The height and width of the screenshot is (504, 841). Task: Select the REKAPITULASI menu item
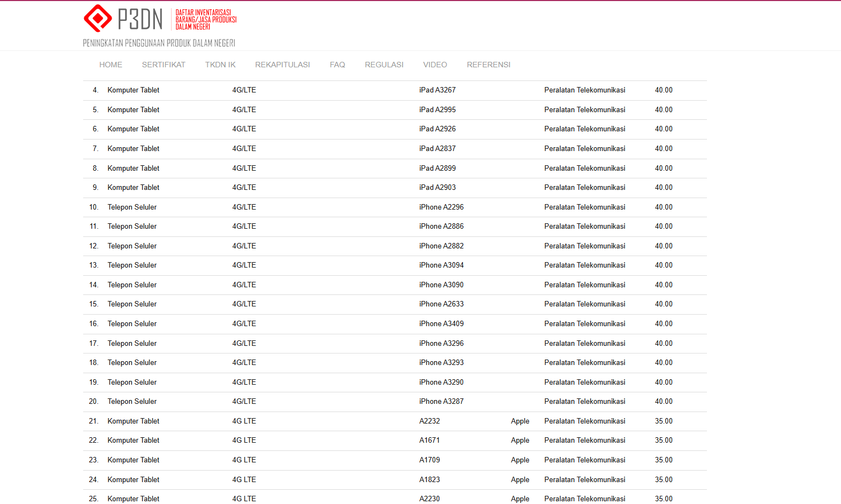pyautogui.click(x=282, y=65)
